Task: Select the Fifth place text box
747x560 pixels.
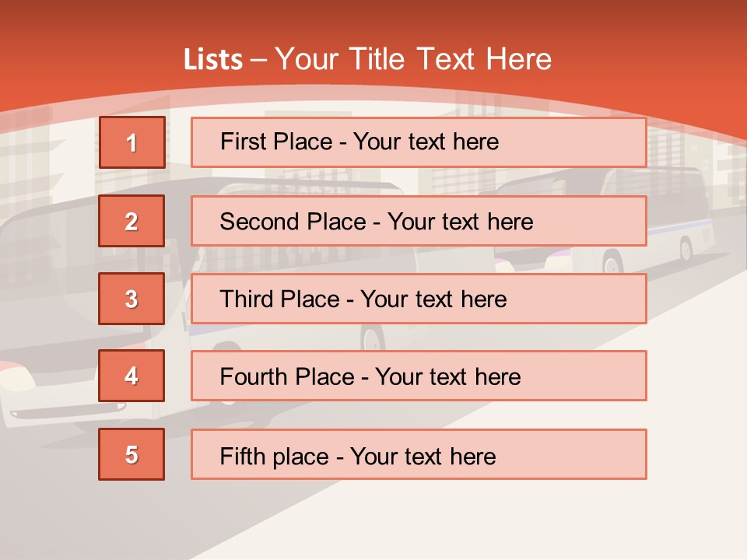Action: coord(419,454)
